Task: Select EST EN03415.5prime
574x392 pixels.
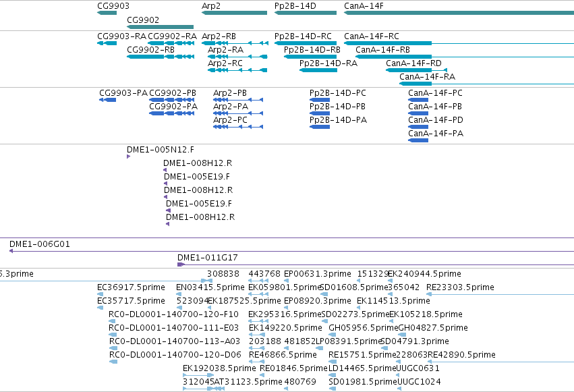Action: [x=179, y=294]
